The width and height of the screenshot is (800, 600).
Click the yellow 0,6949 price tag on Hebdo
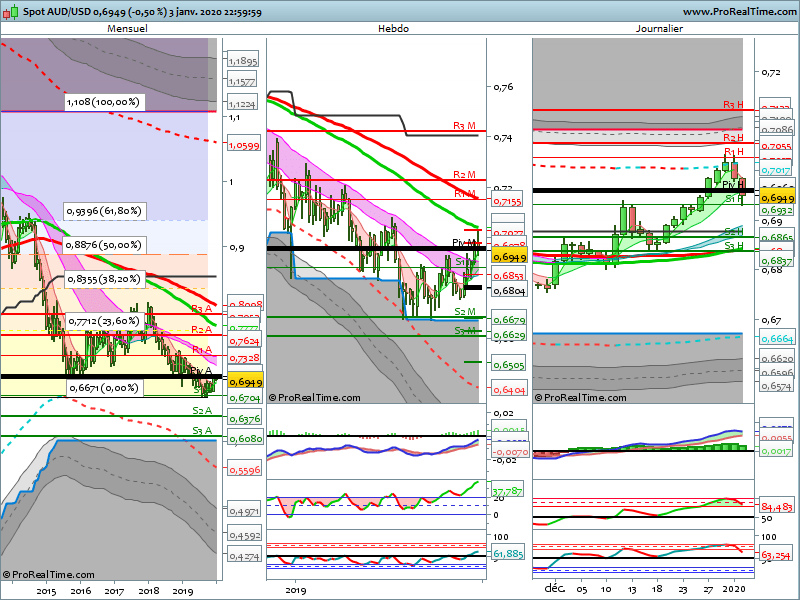click(x=509, y=257)
